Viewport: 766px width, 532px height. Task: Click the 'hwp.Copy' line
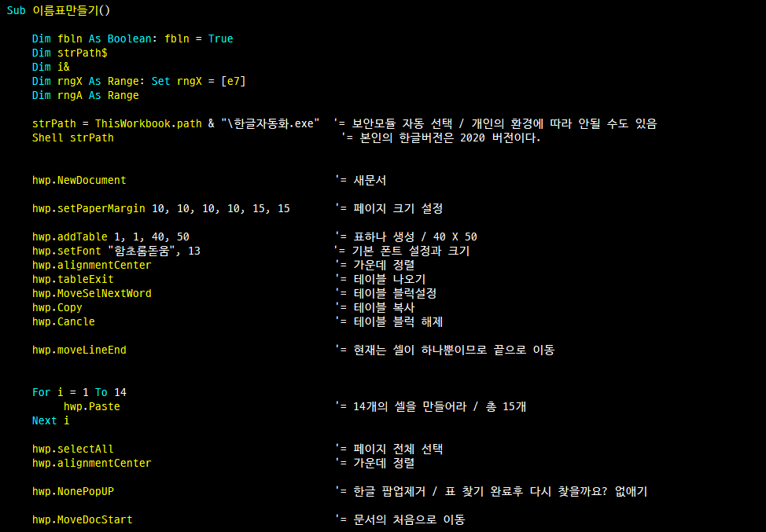tap(57, 307)
